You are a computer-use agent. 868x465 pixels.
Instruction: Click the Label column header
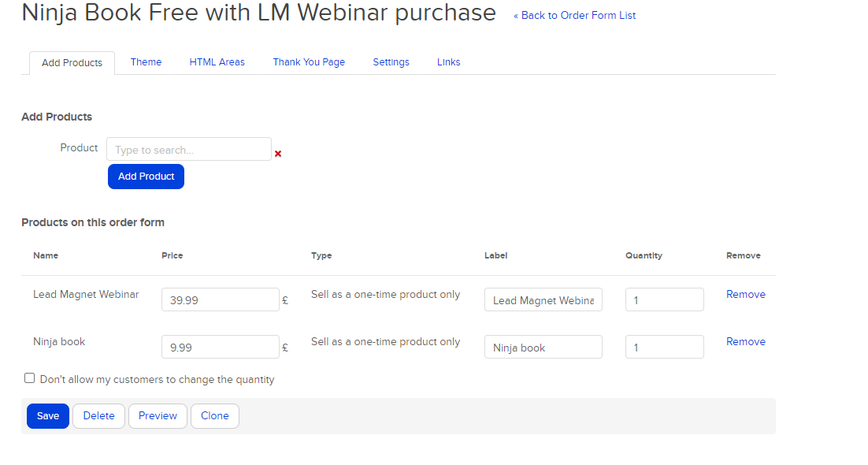[x=496, y=255]
